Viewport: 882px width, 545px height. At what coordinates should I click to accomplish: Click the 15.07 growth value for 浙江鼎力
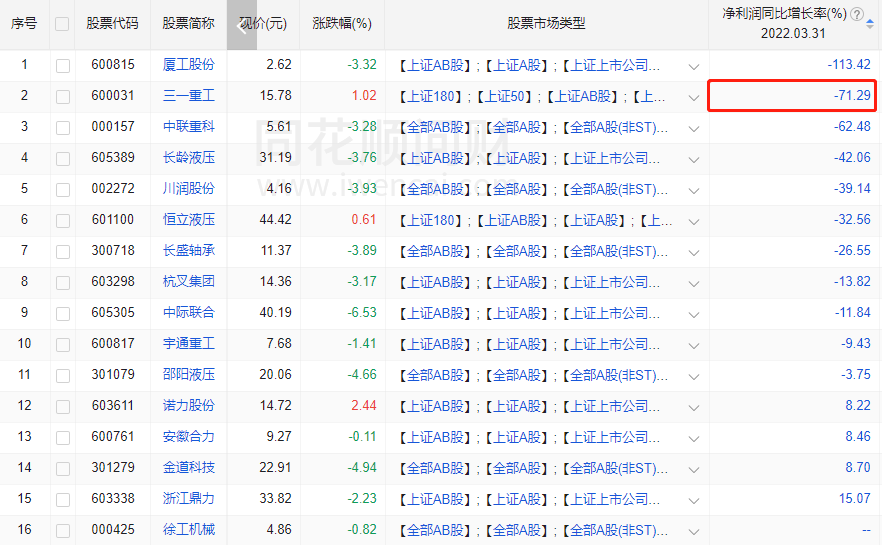point(855,498)
